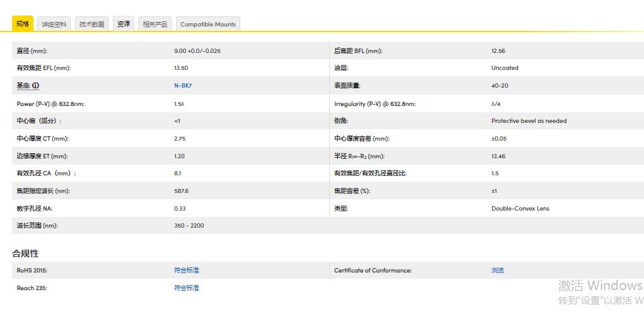
Task: Click the info icon next to 基底
Action: [x=36, y=86]
